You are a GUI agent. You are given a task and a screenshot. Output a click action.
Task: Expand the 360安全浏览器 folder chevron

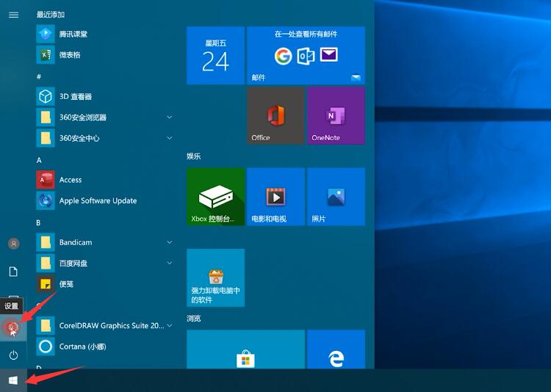(x=170, y=117)
